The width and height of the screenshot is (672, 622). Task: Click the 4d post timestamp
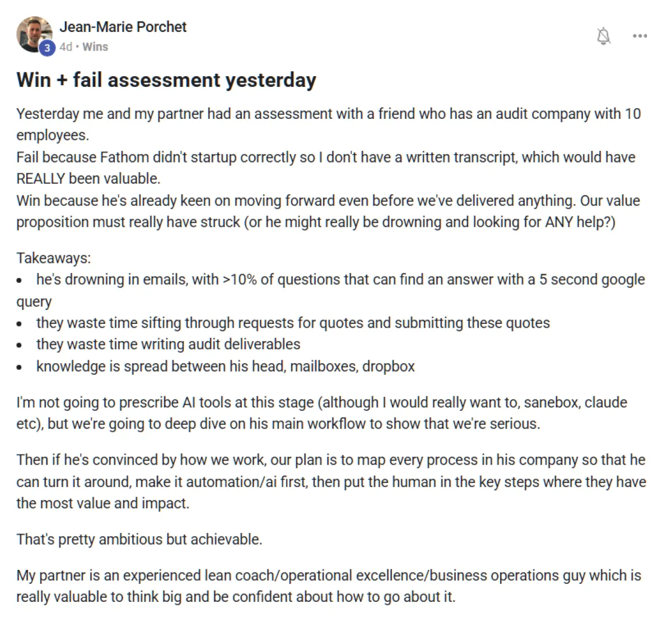[x=66, y=47]
